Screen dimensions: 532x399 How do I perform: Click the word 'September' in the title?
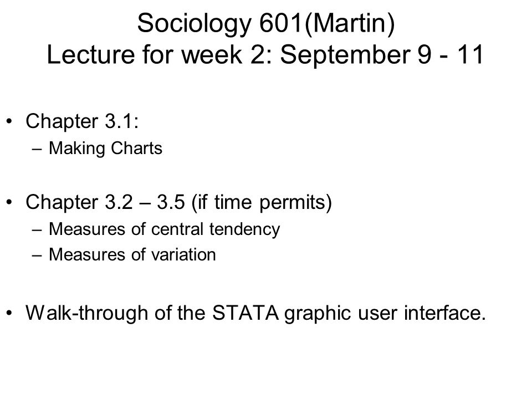pyautogui.click(x=345, y=55)
